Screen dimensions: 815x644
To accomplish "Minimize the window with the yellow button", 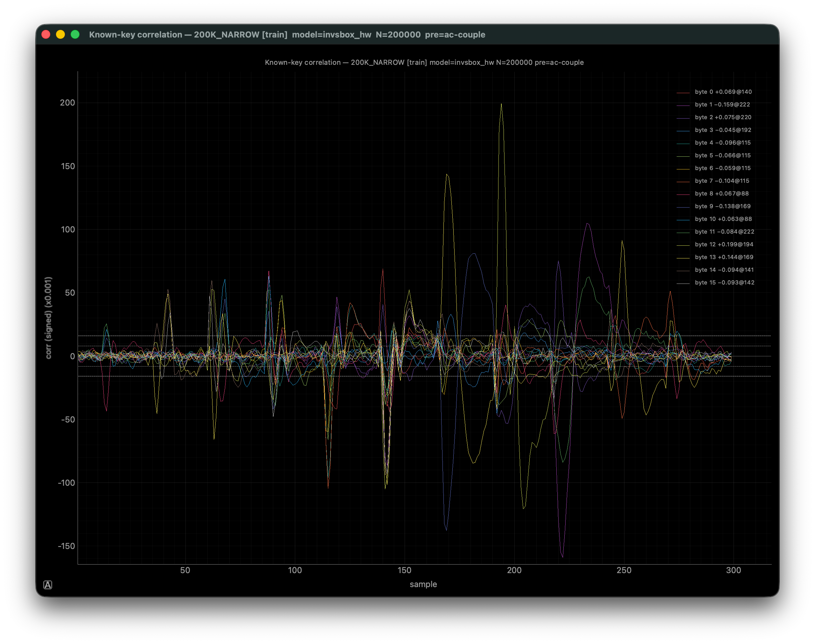I will (60, 34).
